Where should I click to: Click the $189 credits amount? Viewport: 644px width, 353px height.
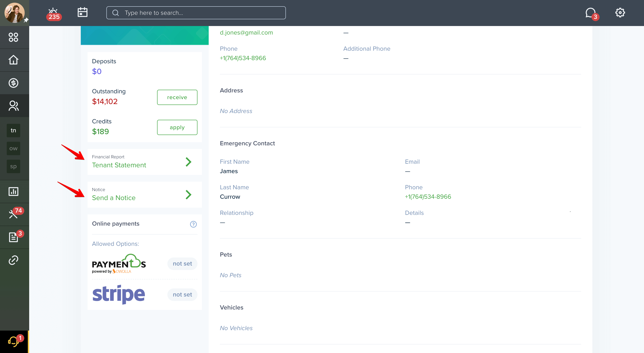[100, 131]
